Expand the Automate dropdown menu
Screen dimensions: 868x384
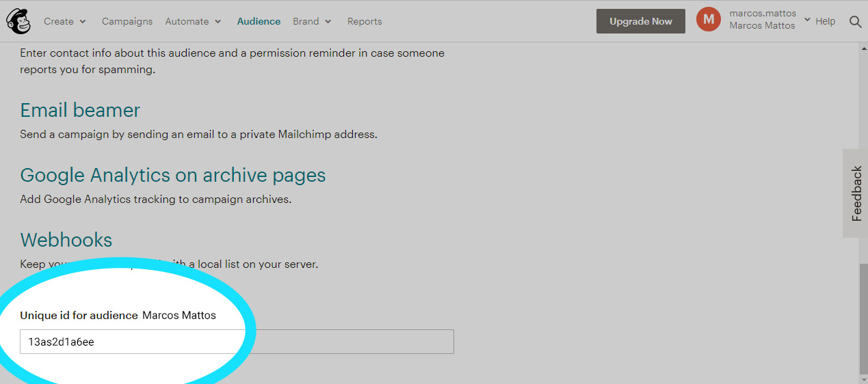pyautogui.click(x=194, y=21)
